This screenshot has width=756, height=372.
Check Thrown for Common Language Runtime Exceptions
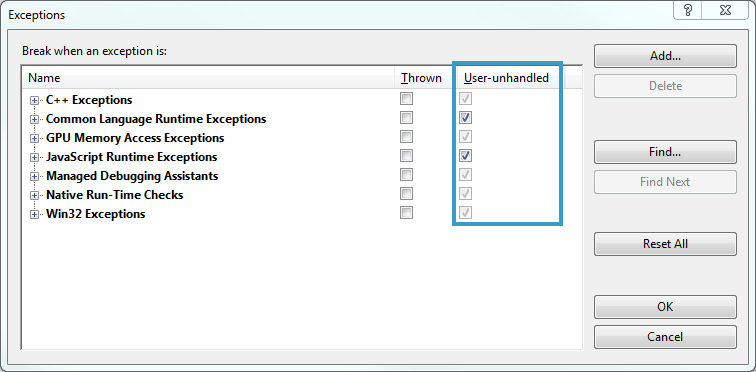coord(406,118)
